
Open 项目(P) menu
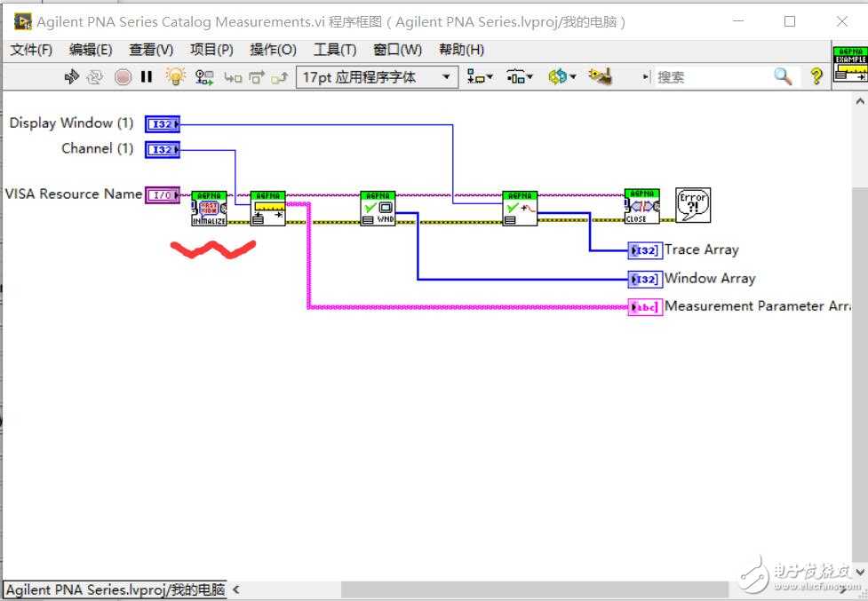[x=211, y=50]
